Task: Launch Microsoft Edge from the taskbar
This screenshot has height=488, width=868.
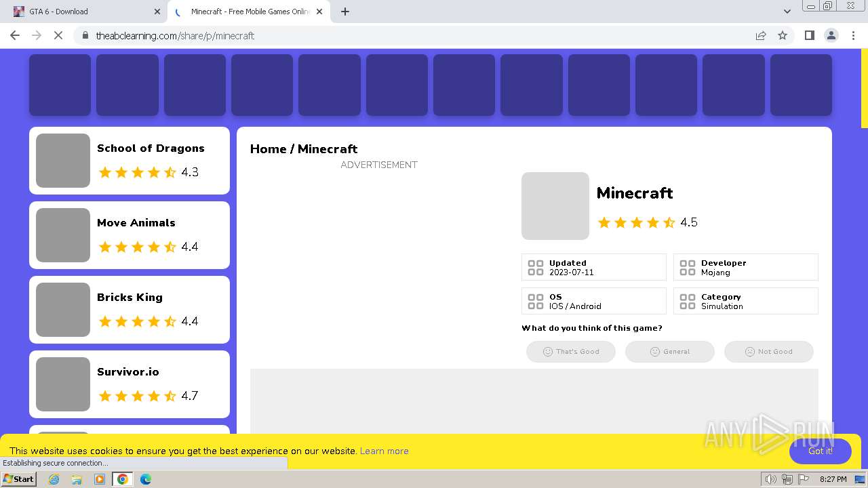Action: (x=146, y=479)
